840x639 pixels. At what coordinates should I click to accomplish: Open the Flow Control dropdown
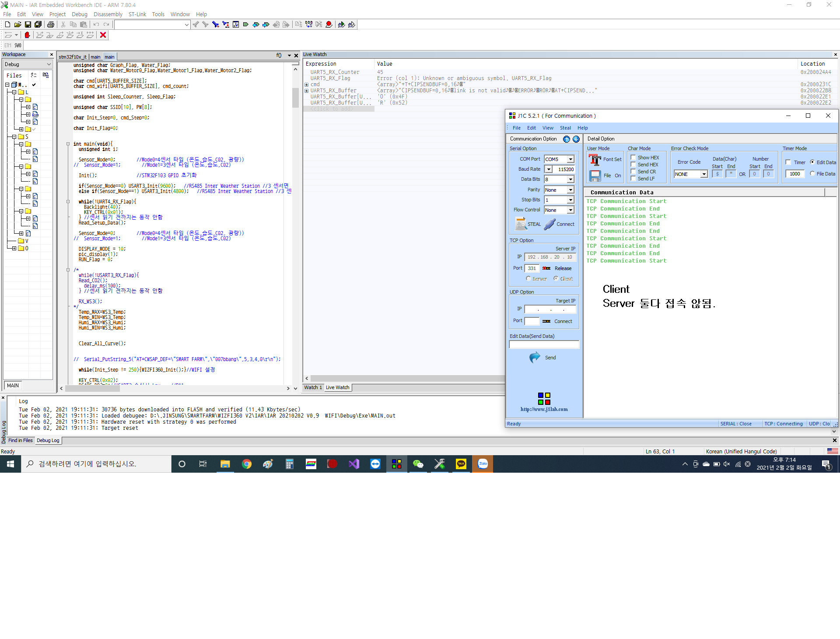570,210
